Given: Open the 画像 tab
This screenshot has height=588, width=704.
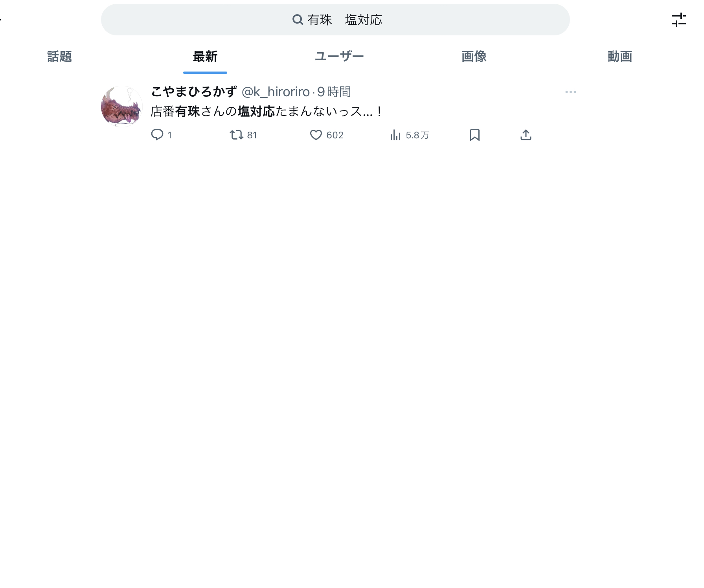Looking at the screenshot, I should click(x=474, y=57).
